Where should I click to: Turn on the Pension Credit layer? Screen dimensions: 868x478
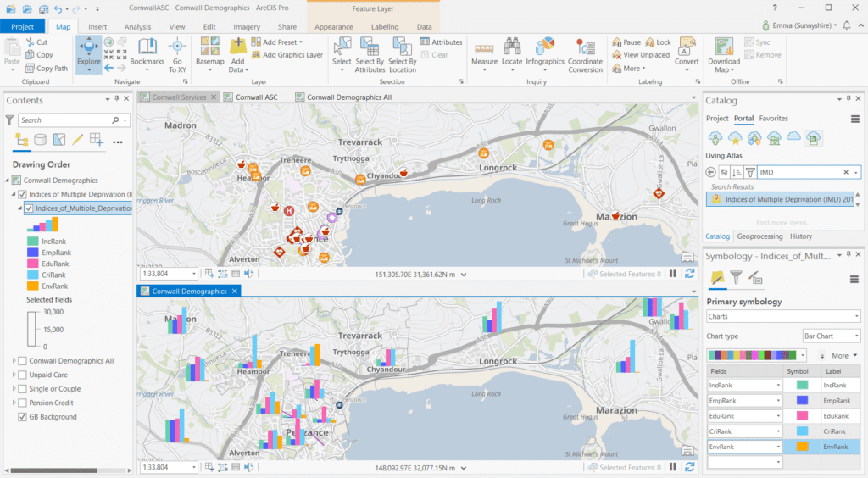coord(22,403)
